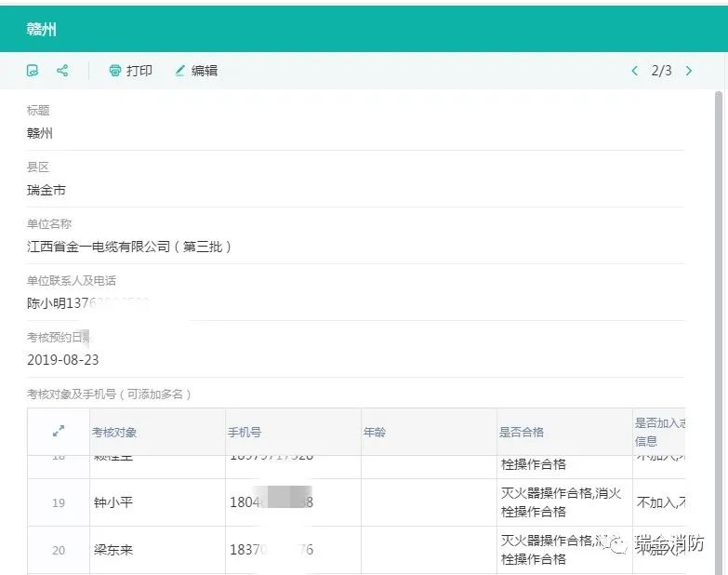Click the 打印 print button
Viewport: 728px width, 575px height.
click(130, 71)
